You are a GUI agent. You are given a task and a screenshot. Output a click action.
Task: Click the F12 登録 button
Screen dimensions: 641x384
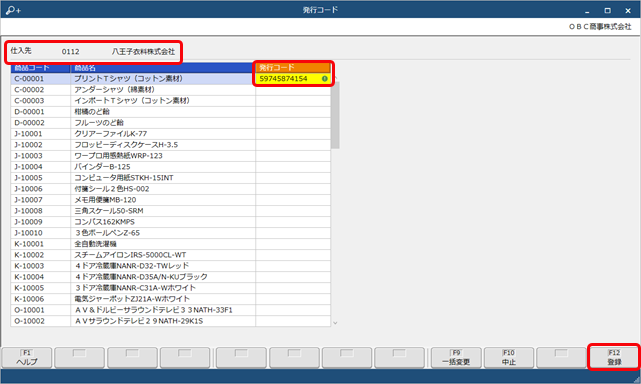(x=614, y=357)
